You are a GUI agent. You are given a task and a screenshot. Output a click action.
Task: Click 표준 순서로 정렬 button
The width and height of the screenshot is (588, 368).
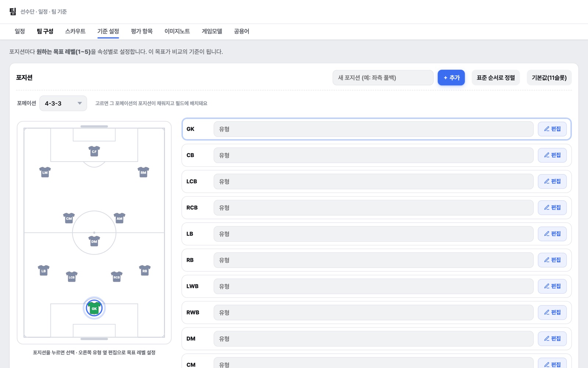(496, 78)
